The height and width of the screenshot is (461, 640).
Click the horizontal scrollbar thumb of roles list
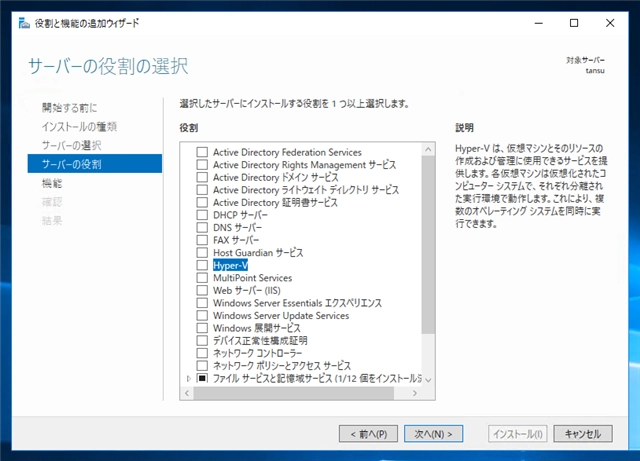(x=294, y=393)
